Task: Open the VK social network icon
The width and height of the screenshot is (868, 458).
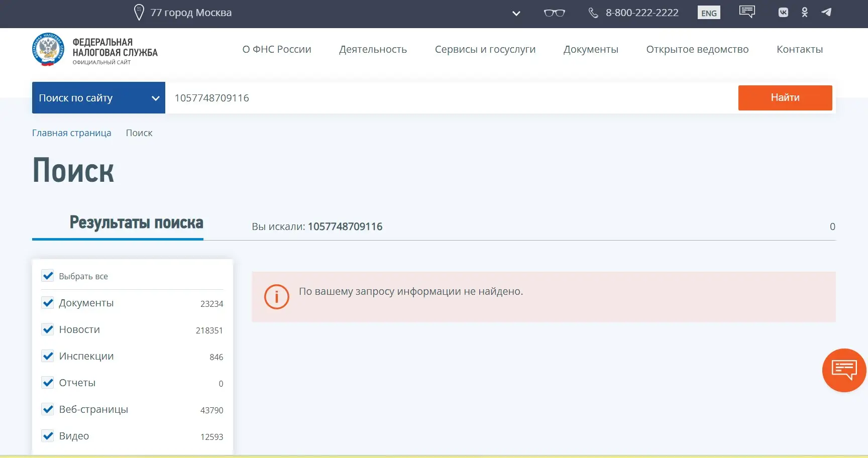Action: tap(783, 13)
